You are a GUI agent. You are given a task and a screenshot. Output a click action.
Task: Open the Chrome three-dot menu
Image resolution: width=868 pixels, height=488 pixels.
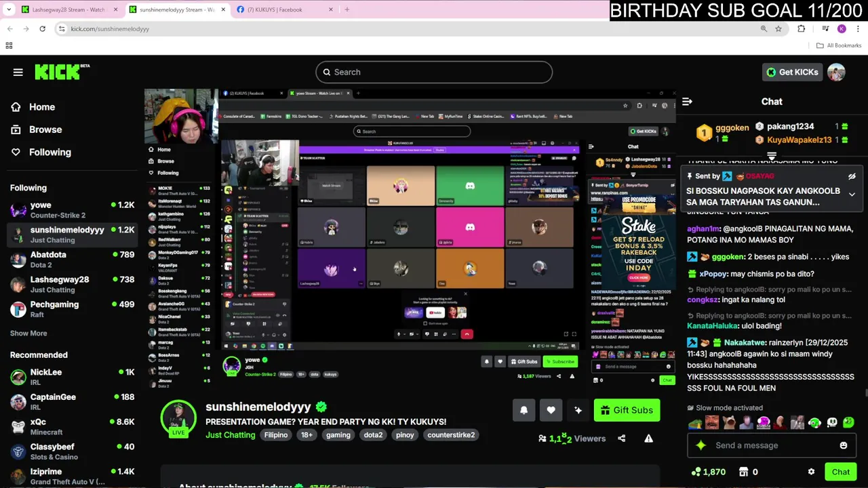coord(858,28)
